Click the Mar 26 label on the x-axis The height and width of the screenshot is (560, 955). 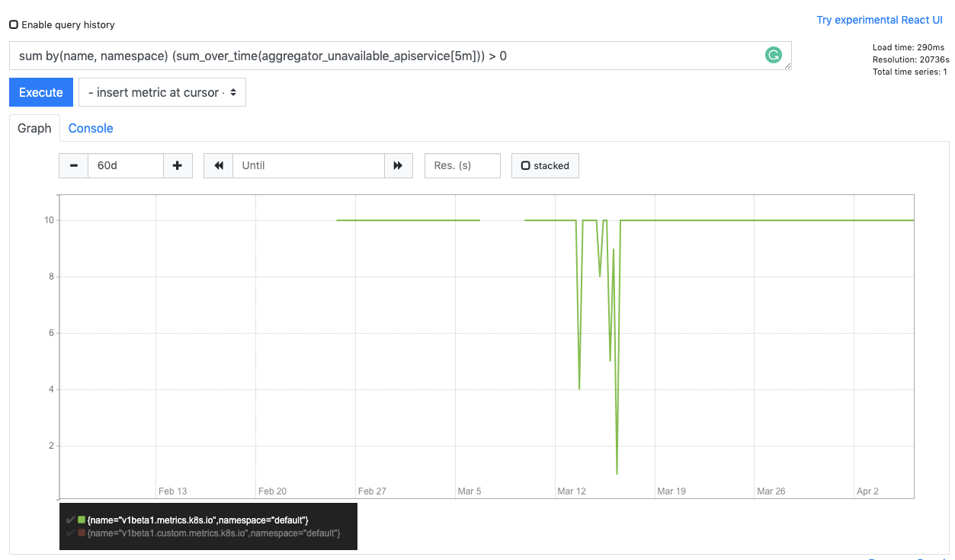(771, 491)
